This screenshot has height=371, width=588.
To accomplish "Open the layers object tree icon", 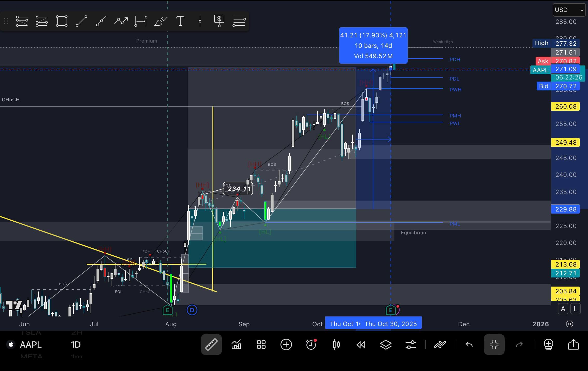I will pos(386,344).
